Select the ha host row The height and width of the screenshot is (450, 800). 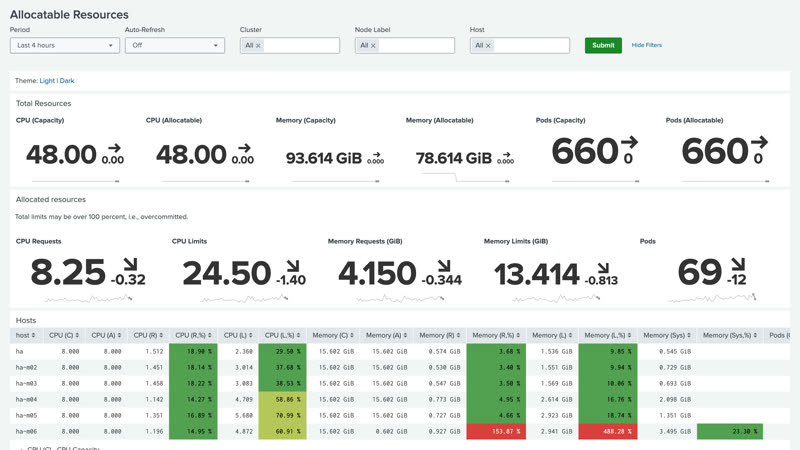399,351
